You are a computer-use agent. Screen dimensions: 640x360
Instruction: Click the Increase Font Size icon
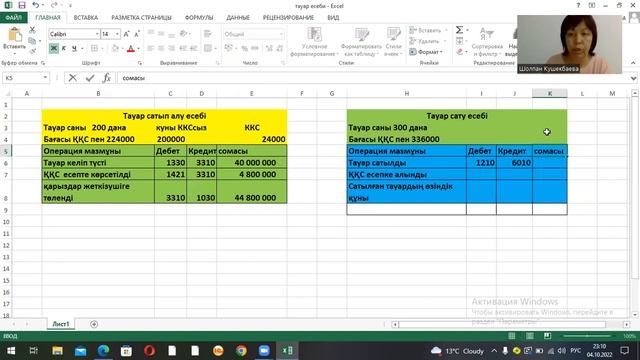(x=126, y=34)
